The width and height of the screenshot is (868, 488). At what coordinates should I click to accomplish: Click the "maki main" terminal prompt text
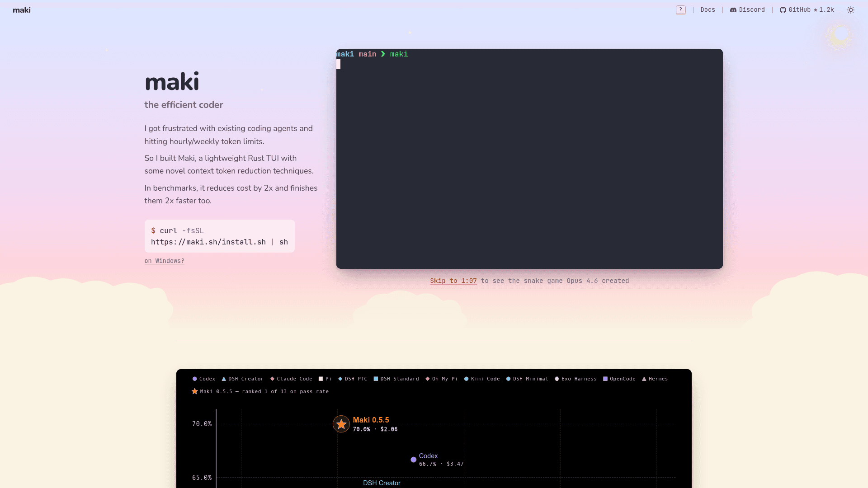(x=356, y=54)
